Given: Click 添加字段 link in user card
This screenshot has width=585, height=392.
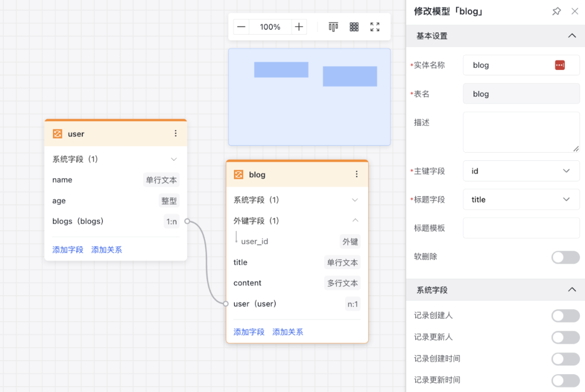Looking at the screenshot, I should click(68, 250).
